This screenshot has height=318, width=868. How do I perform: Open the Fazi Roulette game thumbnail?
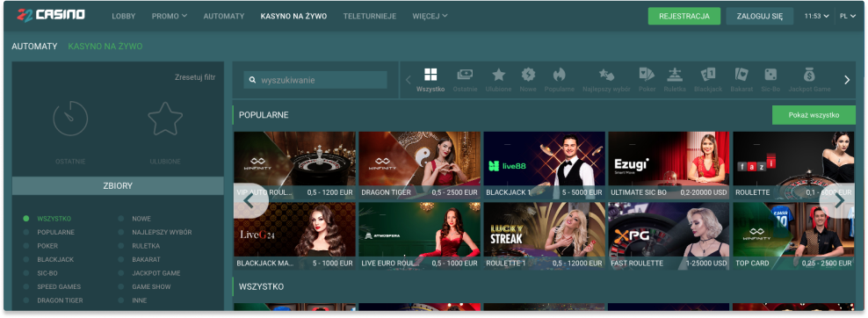pos(794,165)
